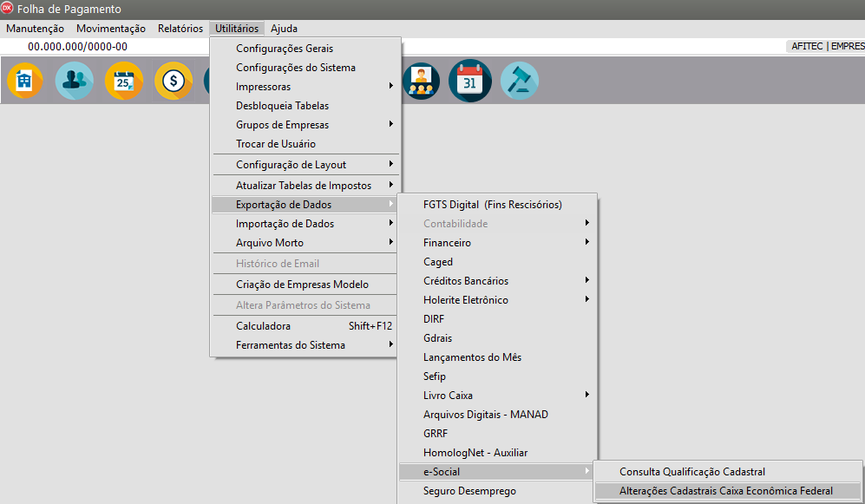Select Seguro Desemprego export option
This screenshot has height=504, width=865.
(x=469, y=491)
